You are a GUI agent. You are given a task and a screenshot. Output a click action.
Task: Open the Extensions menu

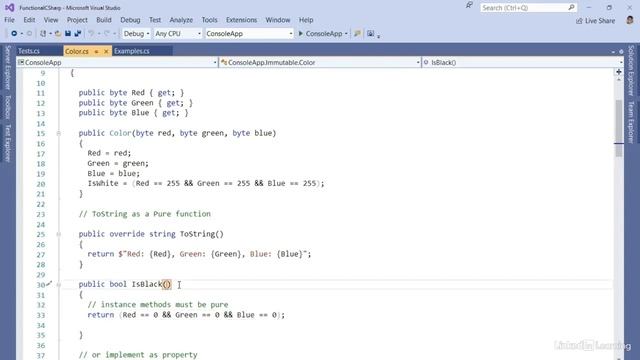[242, 20]
